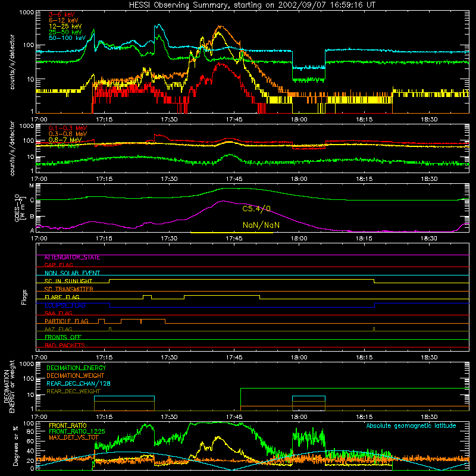The height and width of the screenshot is (476, 476).
Task: Click the yellow FRONT_RATIO legend label
Action: (x=68, y=425)
